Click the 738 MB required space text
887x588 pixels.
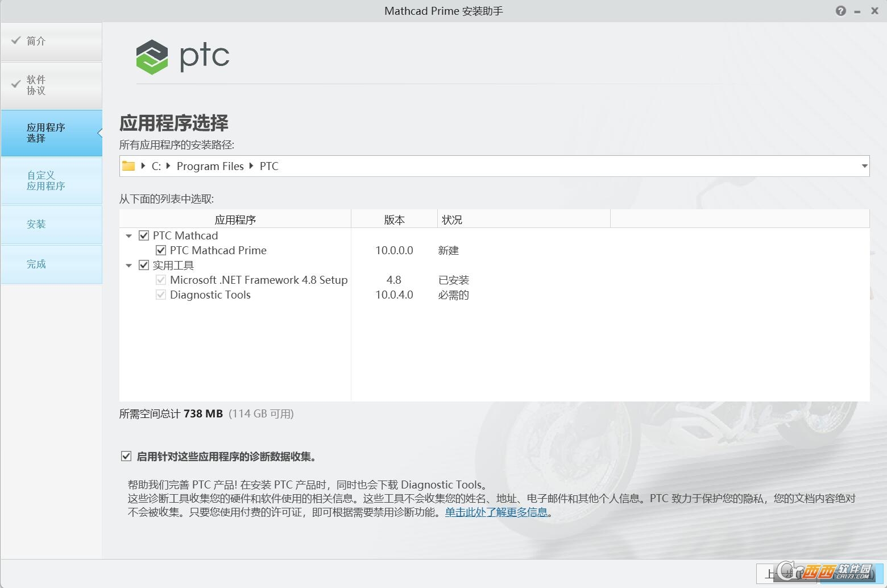[x=203, y=413]
